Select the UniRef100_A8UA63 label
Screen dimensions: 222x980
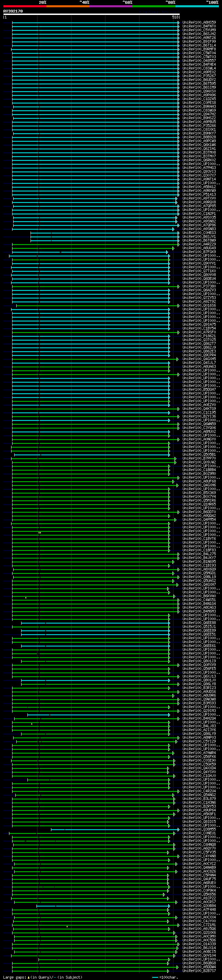pos(199,366)
